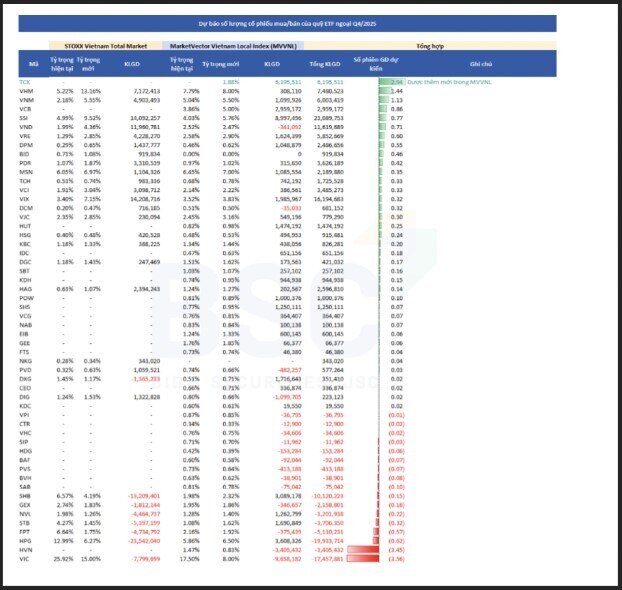
Task: Select the 'SIP' ticker cell
Action: tap(23, 442)
